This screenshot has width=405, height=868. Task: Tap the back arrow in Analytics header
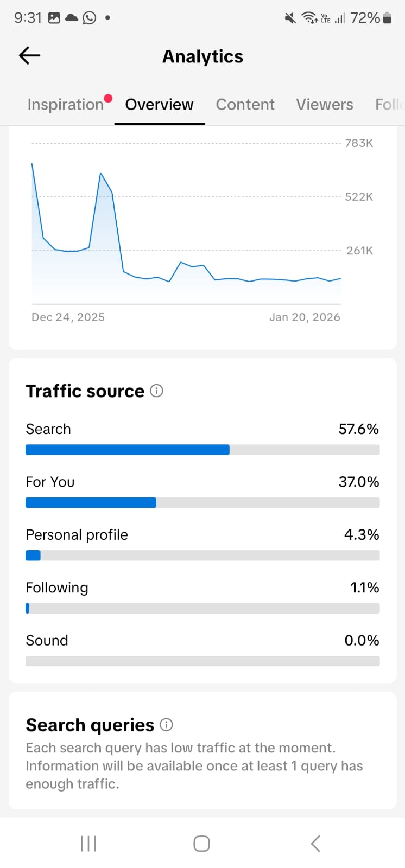(30, 55)
